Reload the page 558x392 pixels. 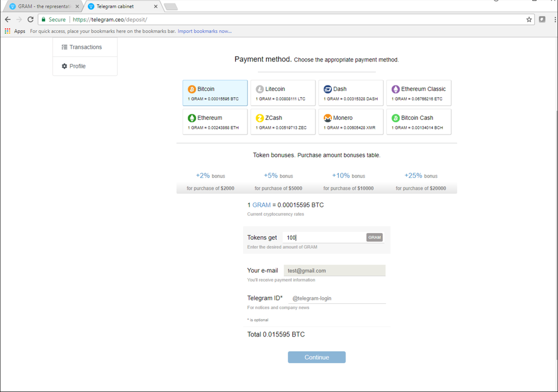[x=31, y=20]
